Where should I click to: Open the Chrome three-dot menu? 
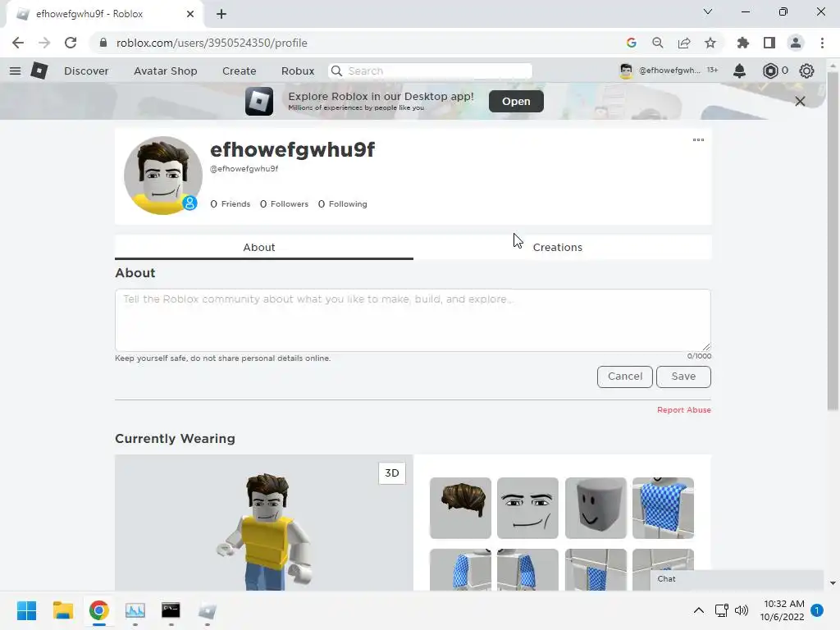[822, 43]
